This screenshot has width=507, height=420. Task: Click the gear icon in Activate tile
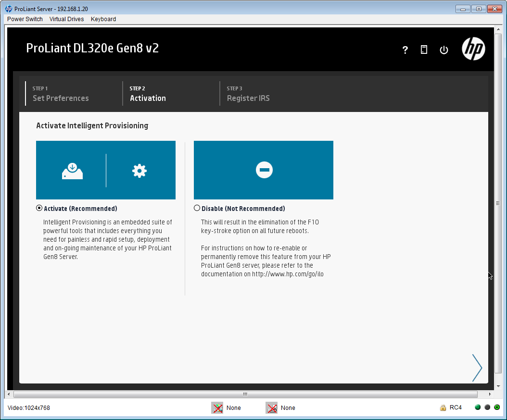click(139, 171)
